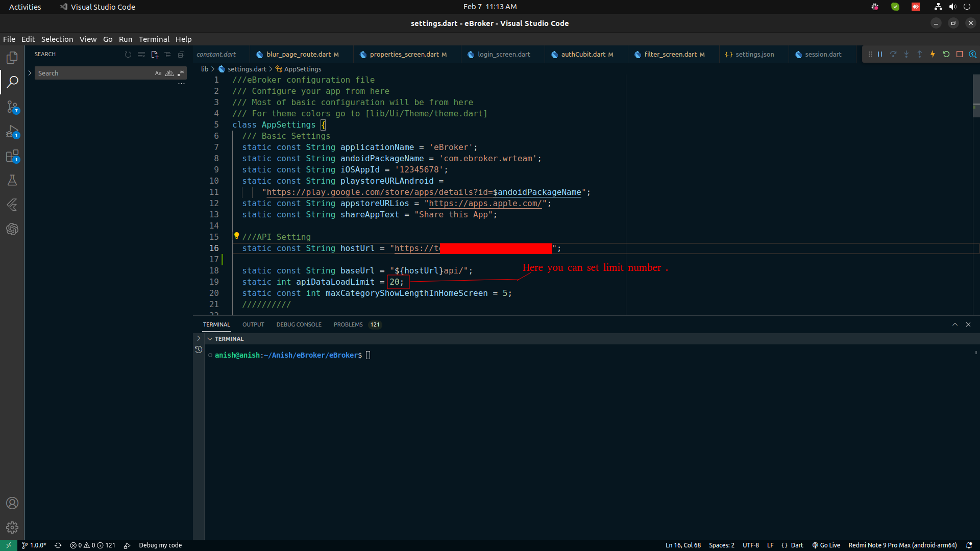Screen dimensions: 980x551
Task: Restart the debug session
Action: pyautogui.click(x=946, y=54)
